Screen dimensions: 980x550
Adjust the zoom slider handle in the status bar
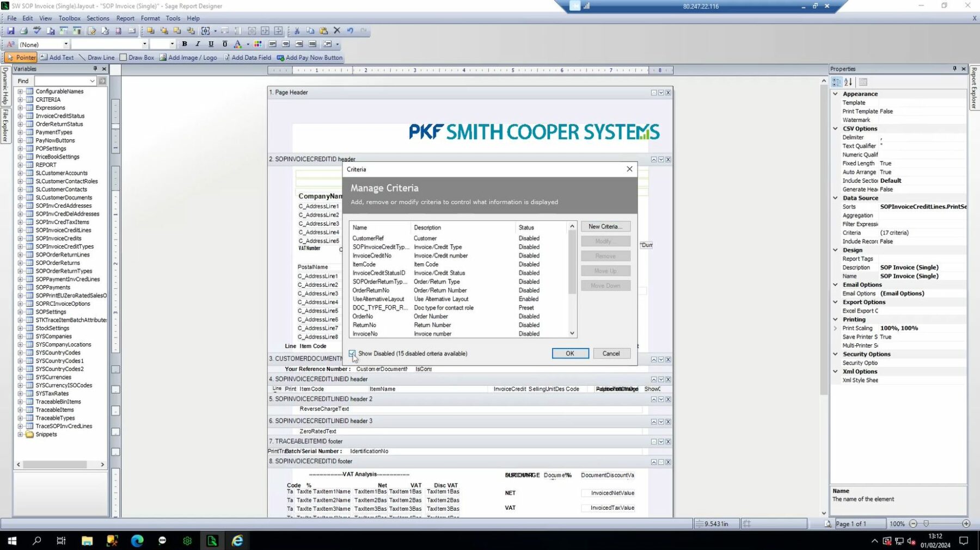[x=926, y=523]
